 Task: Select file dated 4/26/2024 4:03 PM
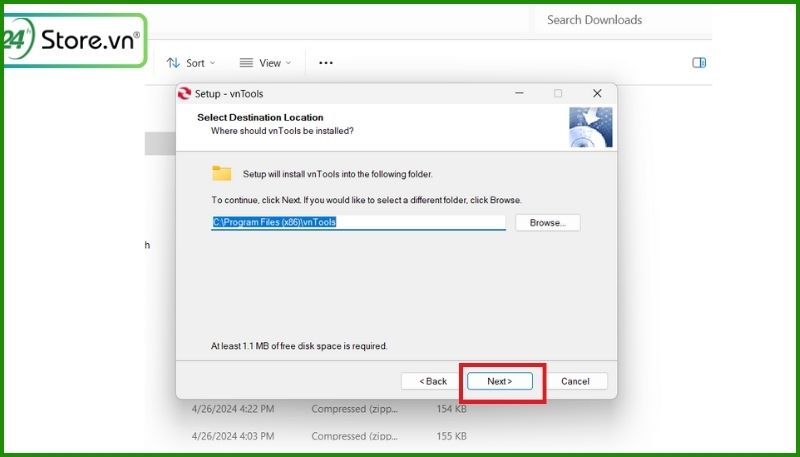click(x=233, y=436)
